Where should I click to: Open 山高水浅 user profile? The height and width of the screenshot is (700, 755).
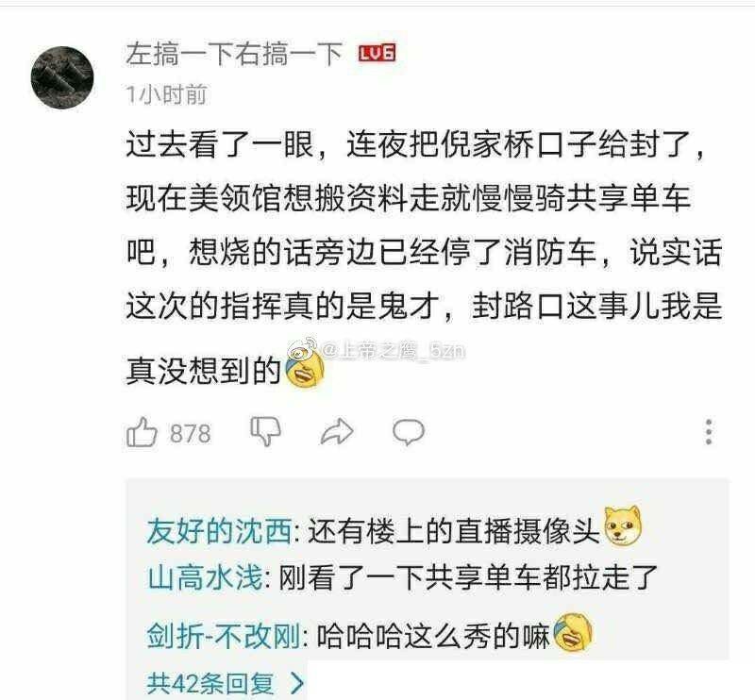click(x=205, y=576)
